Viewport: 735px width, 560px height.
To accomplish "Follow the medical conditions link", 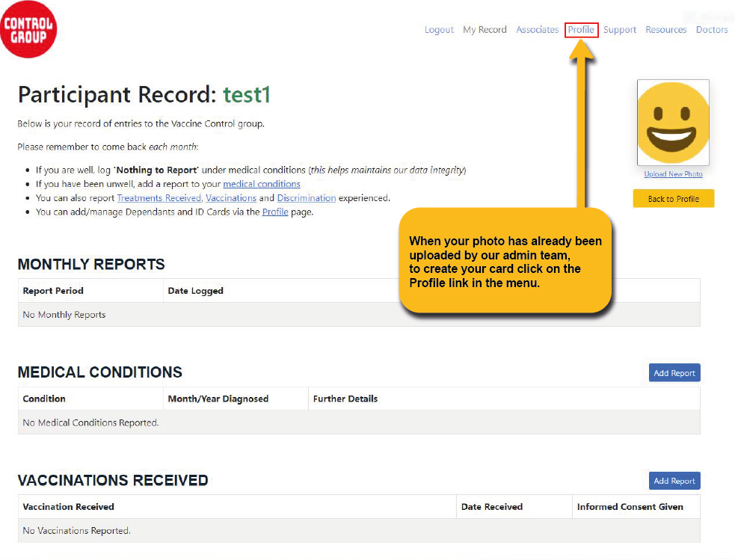I will point(262,184).
